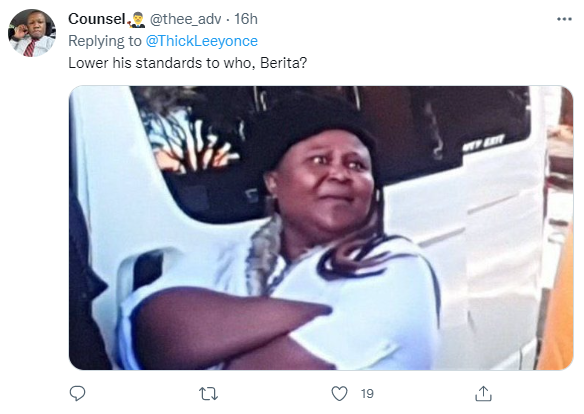
Task: Click the 'Replying to' label text
Action: [105, 41]
